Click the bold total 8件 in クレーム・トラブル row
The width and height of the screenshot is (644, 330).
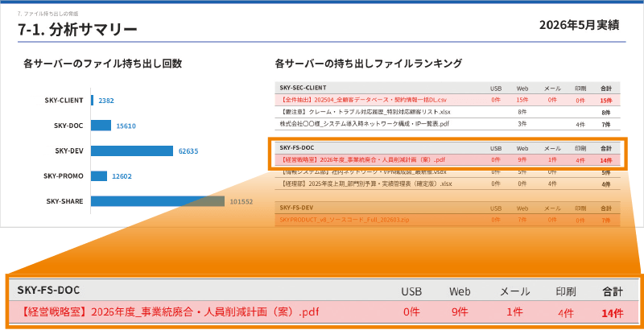click(606, 112)
